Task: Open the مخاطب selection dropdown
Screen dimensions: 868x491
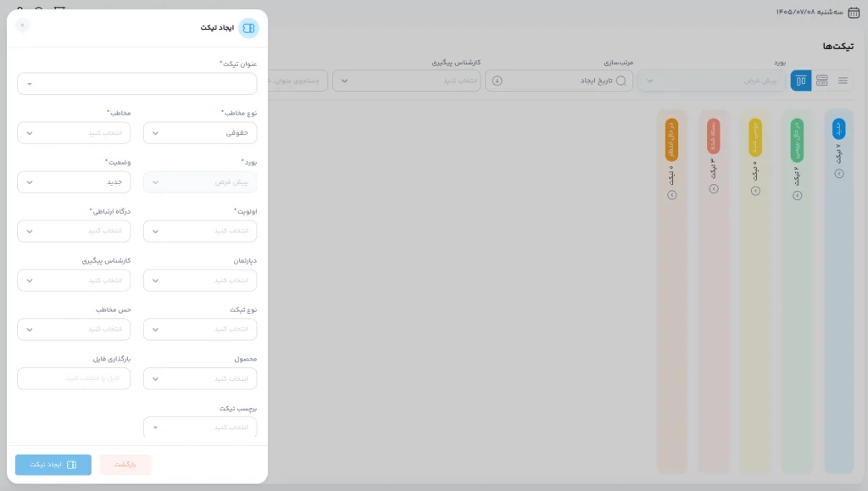Action: 74,133
